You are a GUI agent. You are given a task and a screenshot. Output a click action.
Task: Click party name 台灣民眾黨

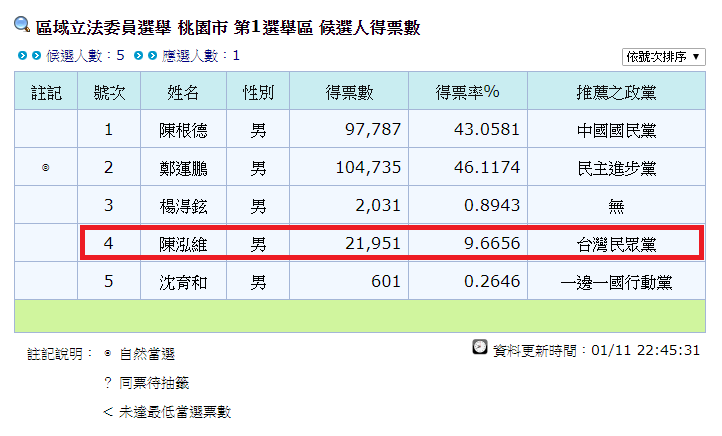pyautogui.click(x=617, y=244)
